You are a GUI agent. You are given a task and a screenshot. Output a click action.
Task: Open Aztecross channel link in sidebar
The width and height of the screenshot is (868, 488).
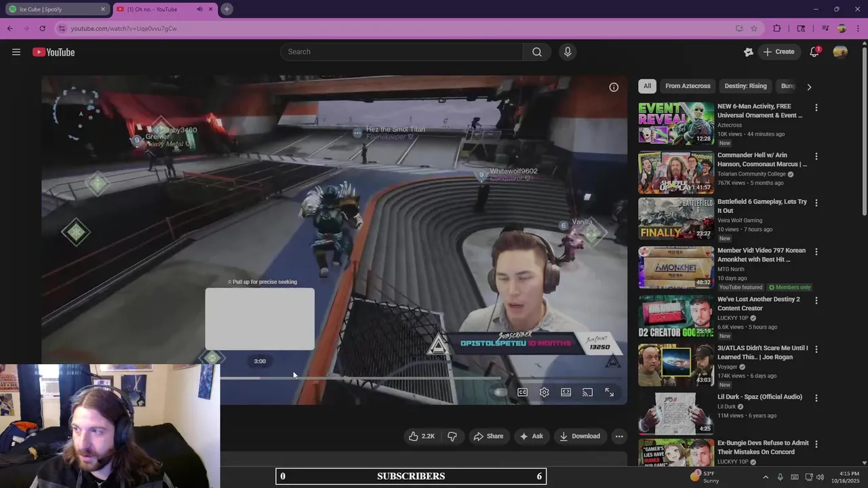(730, 125)
